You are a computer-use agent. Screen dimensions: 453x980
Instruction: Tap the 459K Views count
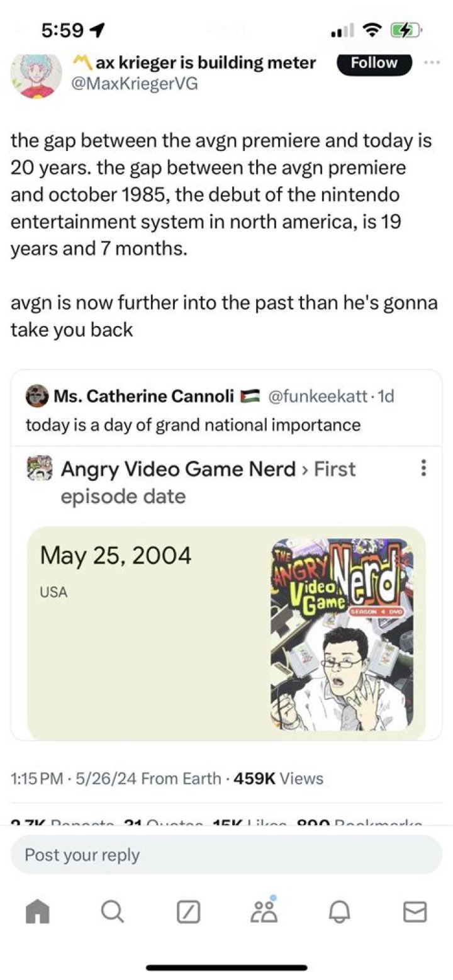pyautogui.click(x=278, y=779)
